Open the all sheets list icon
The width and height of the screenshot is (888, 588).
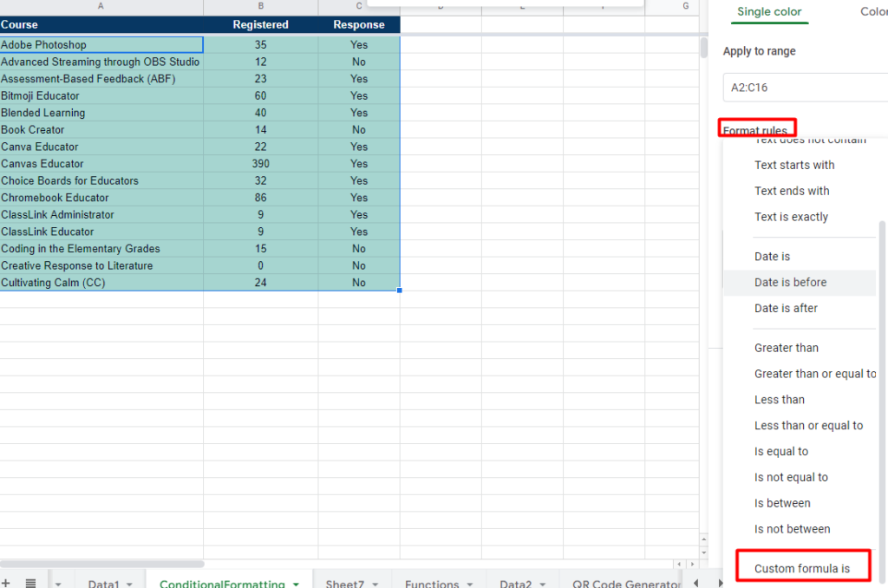coord(30,583)
